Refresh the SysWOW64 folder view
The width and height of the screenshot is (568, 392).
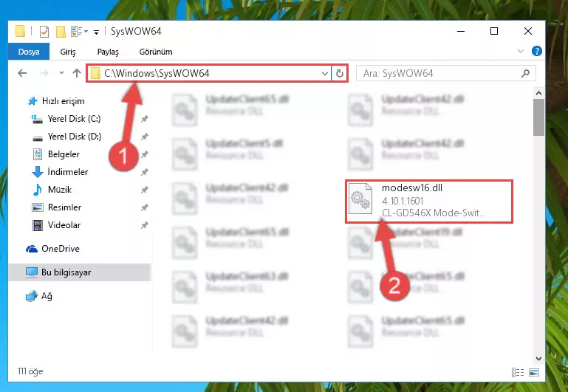[340, 74]
